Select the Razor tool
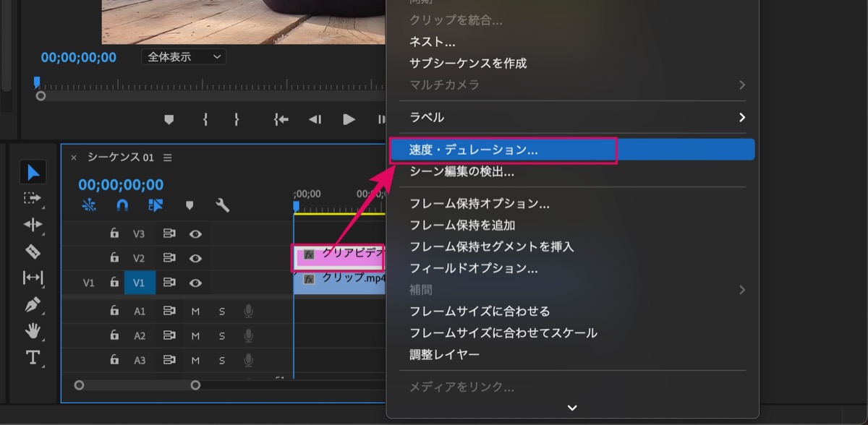Viewport: 868px width, 425px height. (33, 252)
